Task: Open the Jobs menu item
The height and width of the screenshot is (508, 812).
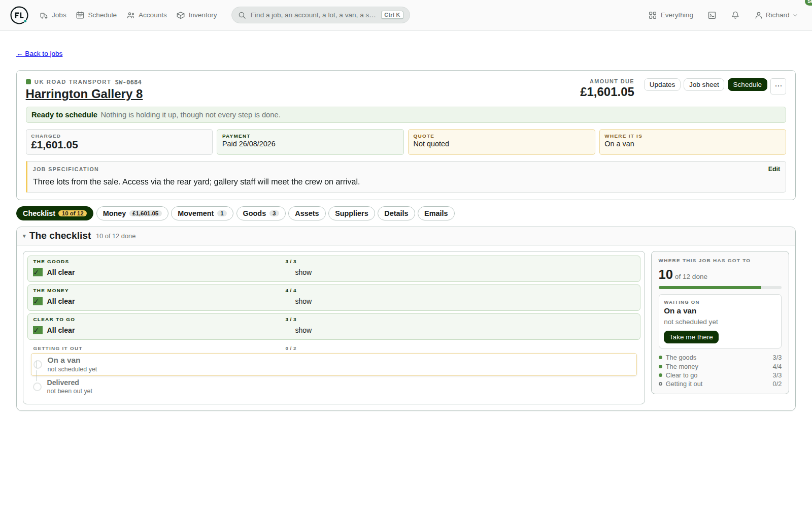Action: click(53, 15)
